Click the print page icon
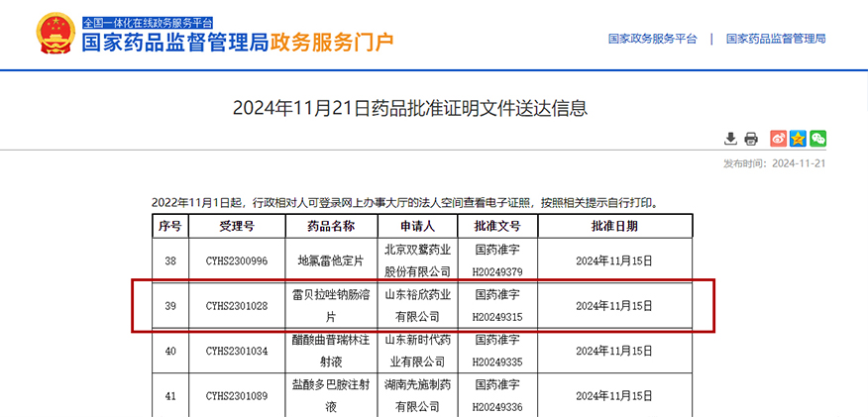 point(751,139)
